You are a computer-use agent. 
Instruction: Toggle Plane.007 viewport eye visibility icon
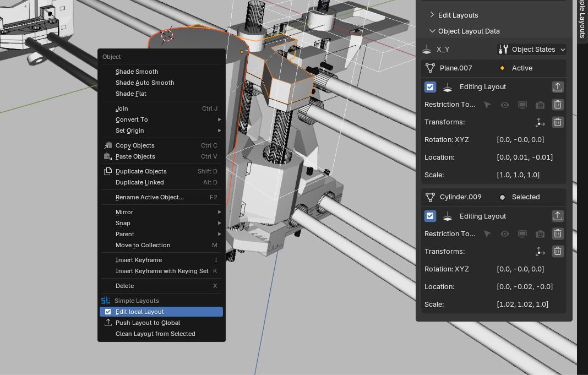[x=504, y=105]
